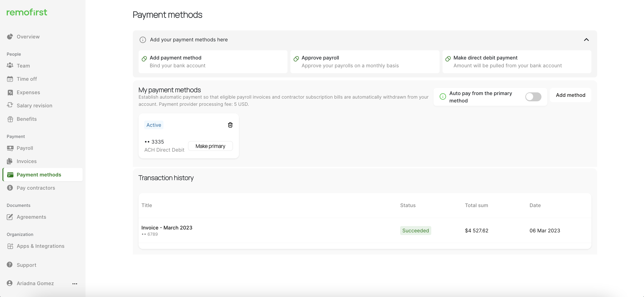
Task: Click the Time off calendar icon
Action: point(10,79)
